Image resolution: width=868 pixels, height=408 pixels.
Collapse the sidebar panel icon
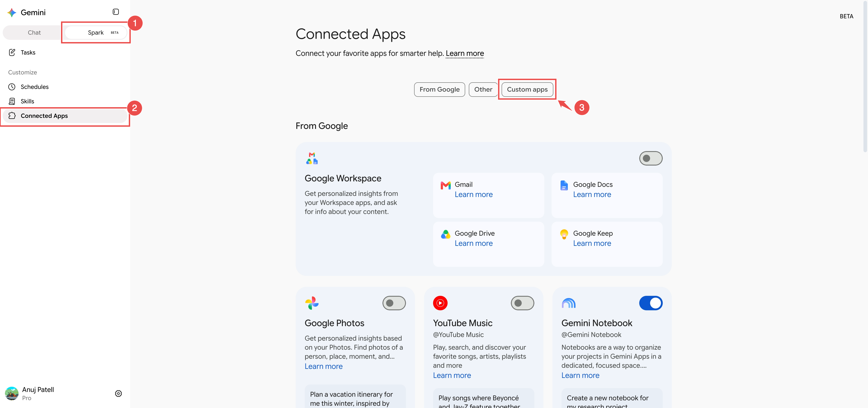(x=116, y=12)
